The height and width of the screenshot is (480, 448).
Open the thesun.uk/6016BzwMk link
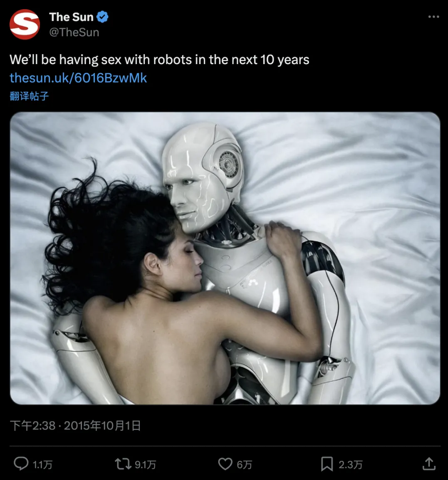78,78
